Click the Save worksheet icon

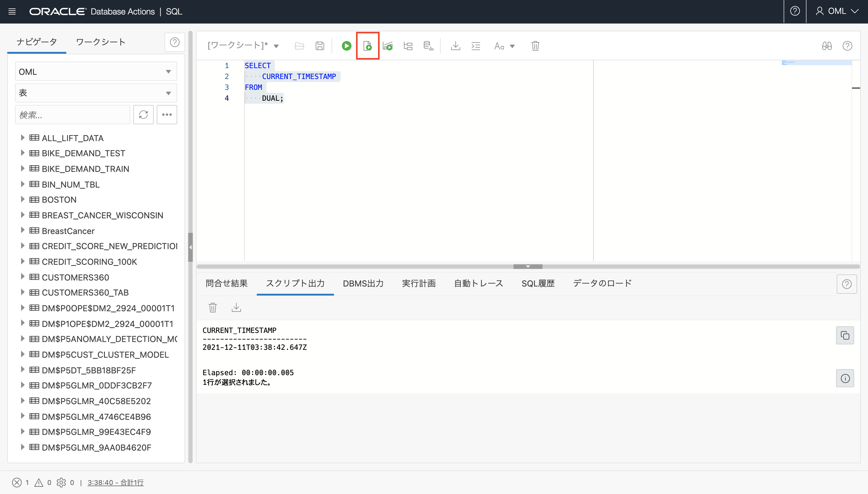tap(320, 46)
